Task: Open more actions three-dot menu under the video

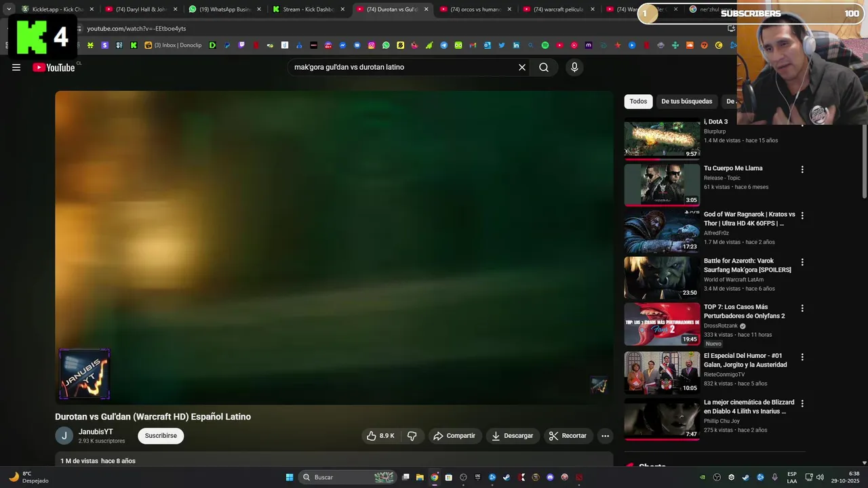Action: click(605, 436)
